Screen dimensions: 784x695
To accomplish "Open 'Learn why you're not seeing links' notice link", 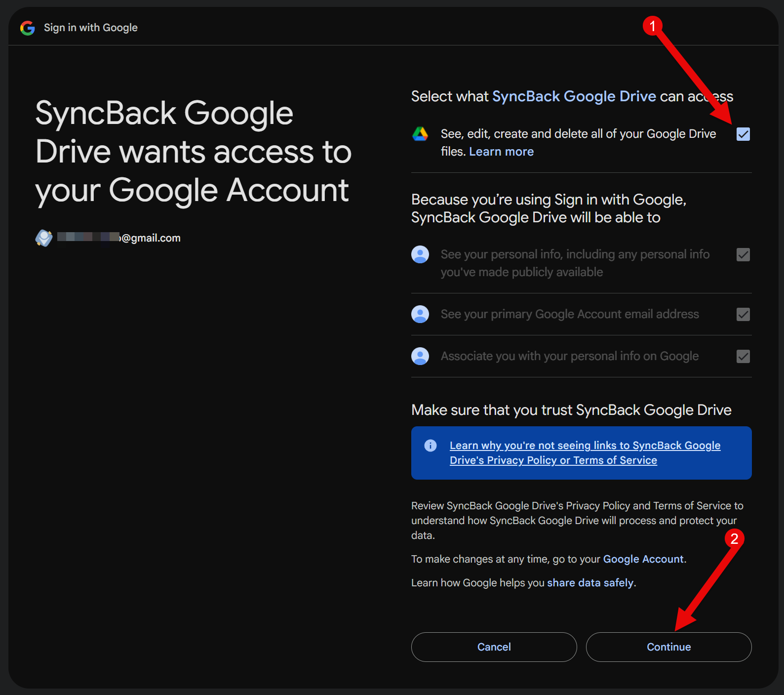I will coord(585,453).
